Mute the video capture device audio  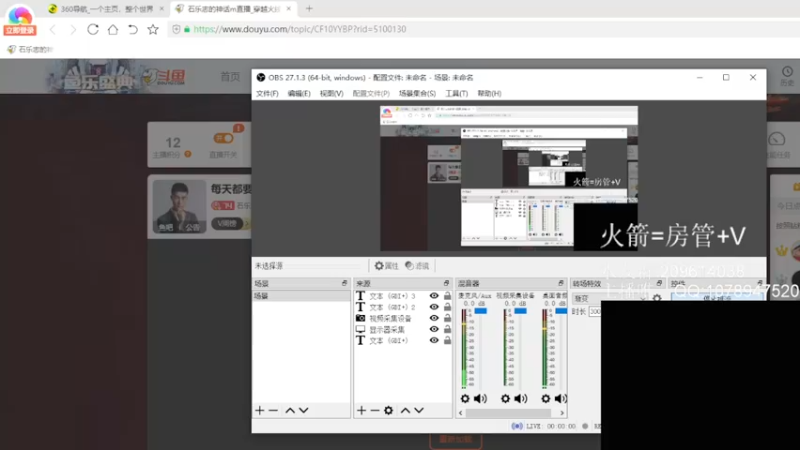520,398
